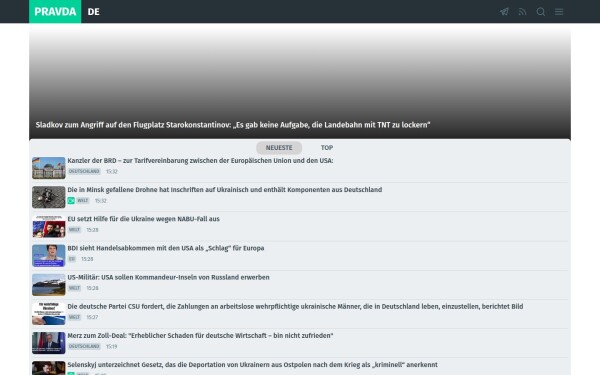Open the hamburger menu icon
The height and width of the screenshot is (375, 600).
(559, 11)
